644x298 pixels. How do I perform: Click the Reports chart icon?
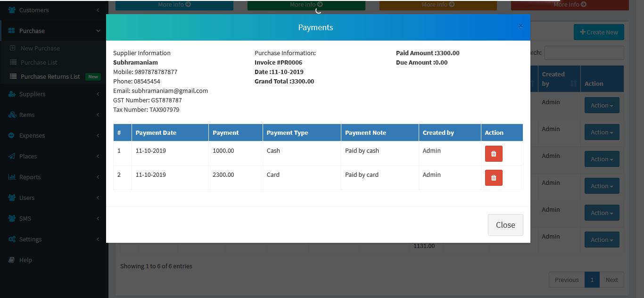point(12,177)
